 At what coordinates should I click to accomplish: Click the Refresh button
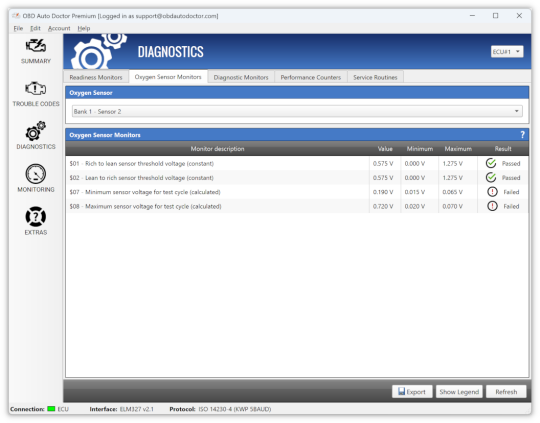click(506, 392)
